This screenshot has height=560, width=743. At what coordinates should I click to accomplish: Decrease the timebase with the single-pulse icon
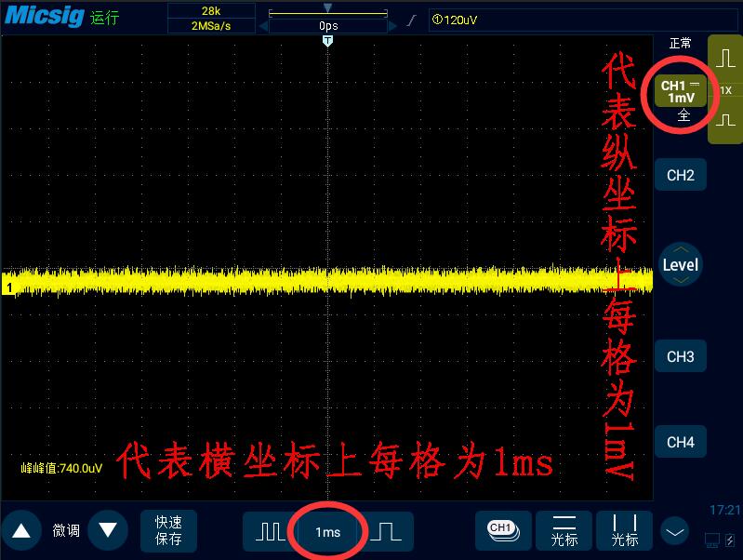[x=386, y=531]
